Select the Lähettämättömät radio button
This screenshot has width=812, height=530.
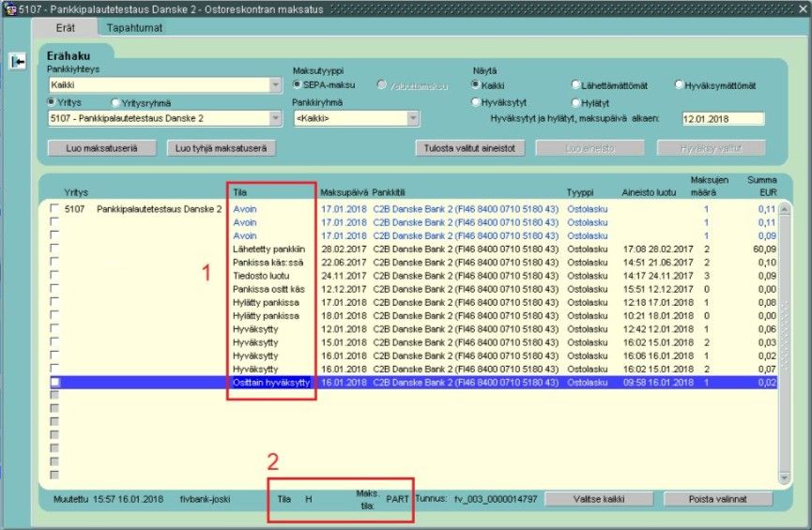pos(575,84)
